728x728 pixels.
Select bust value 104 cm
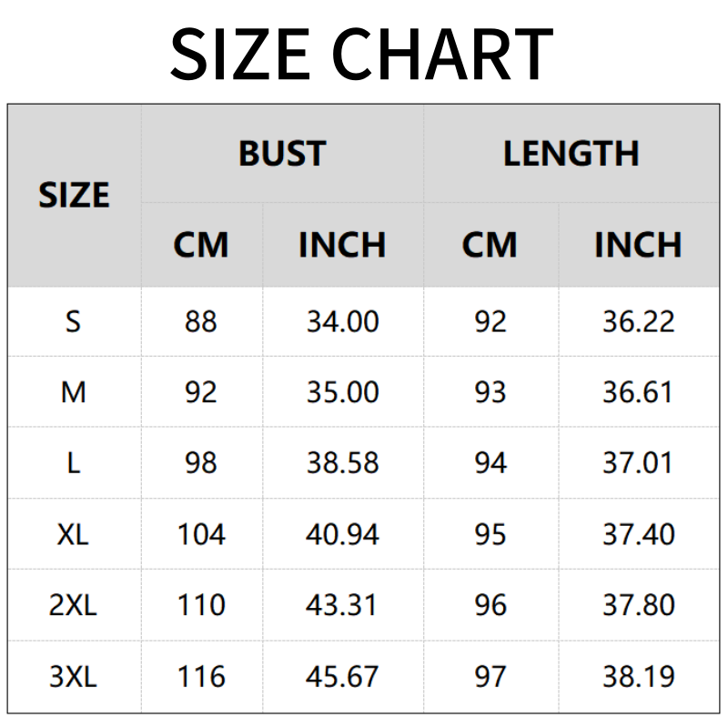pos(201,534)
